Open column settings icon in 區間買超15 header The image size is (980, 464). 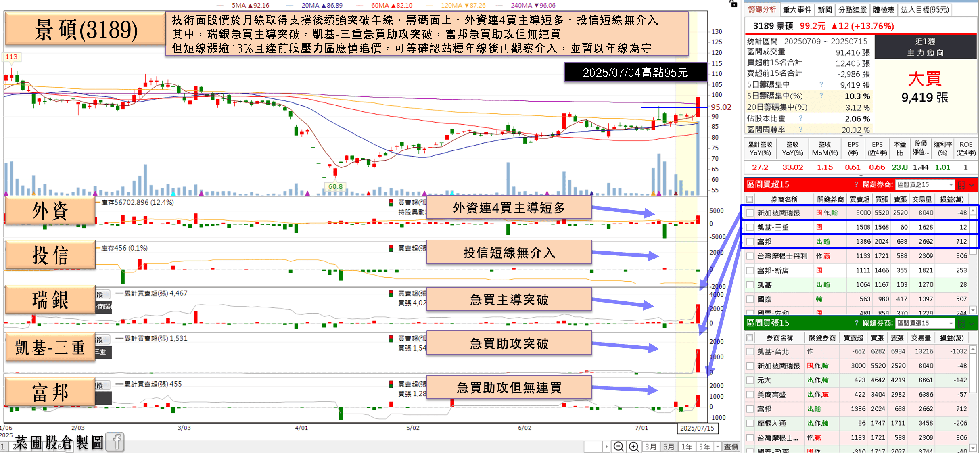(961, 185)
